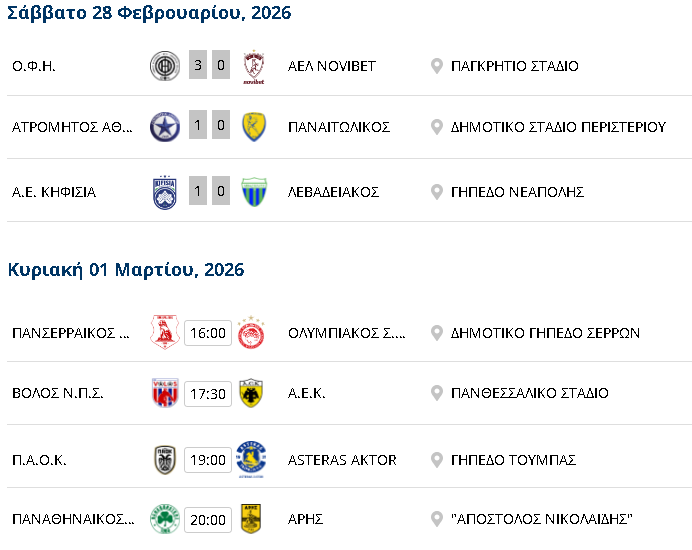Click the Levadiakos green striped crest
This screenshot has width=692, height=550.
pos(254,192)
